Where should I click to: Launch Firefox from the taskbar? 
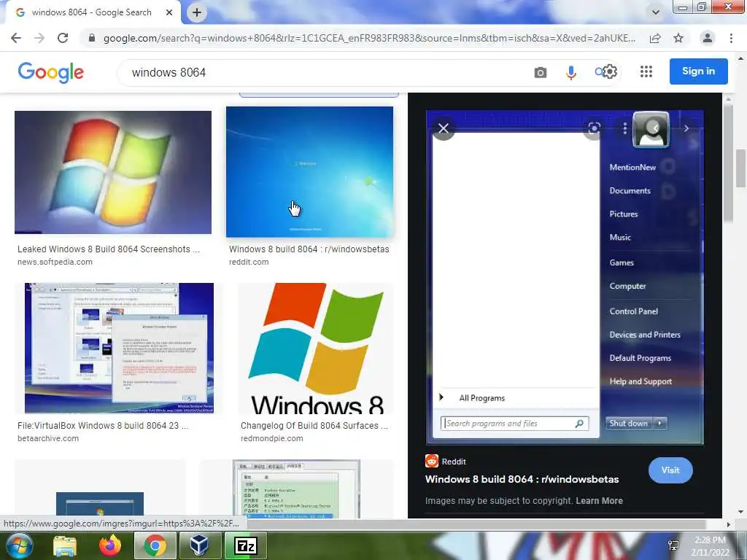click(x=110, y=545)
